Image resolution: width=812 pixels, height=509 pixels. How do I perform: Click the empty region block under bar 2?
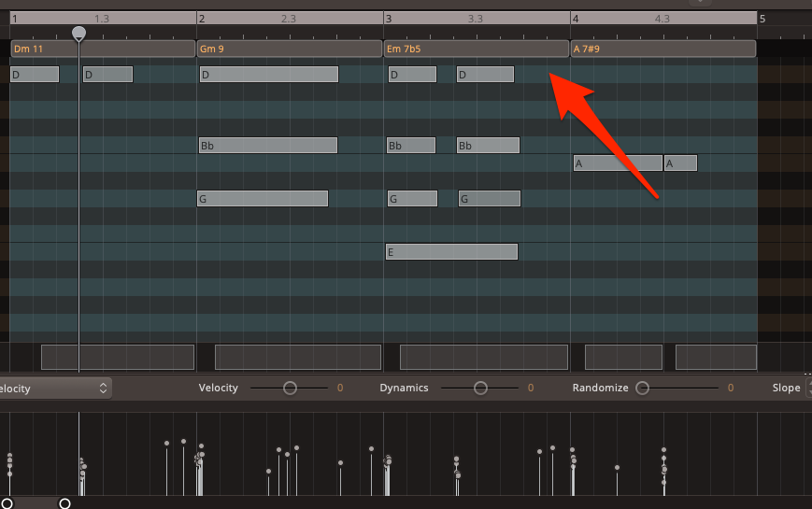pos(298,357)
